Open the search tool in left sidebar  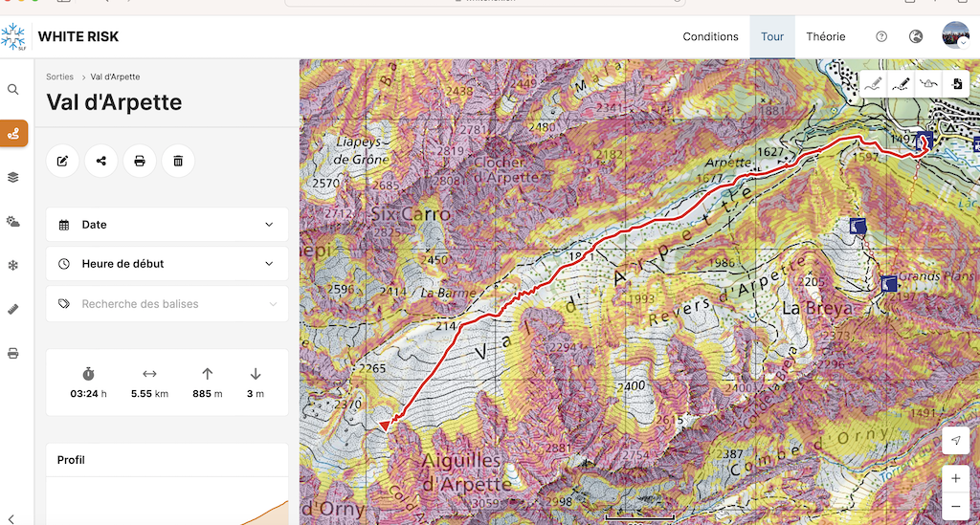point(13,89)
